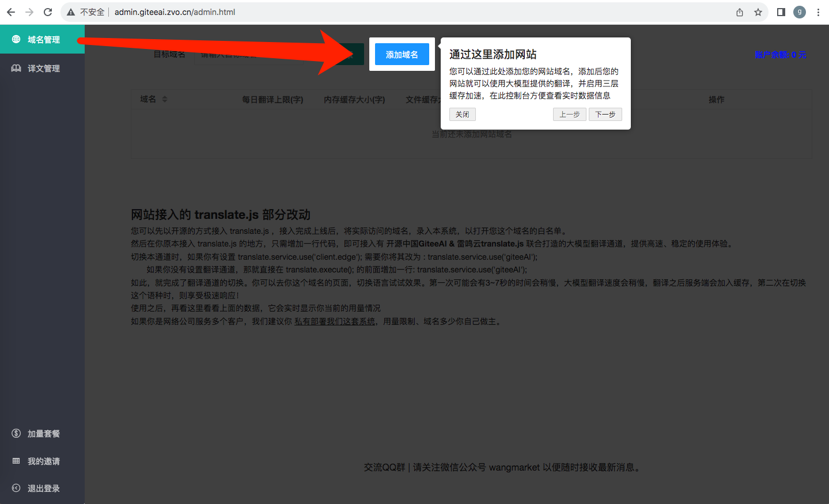The width and height of the screenshot is (829, 504).
Task: Click the 不安全 warning triangle icon
Action: 71,12
